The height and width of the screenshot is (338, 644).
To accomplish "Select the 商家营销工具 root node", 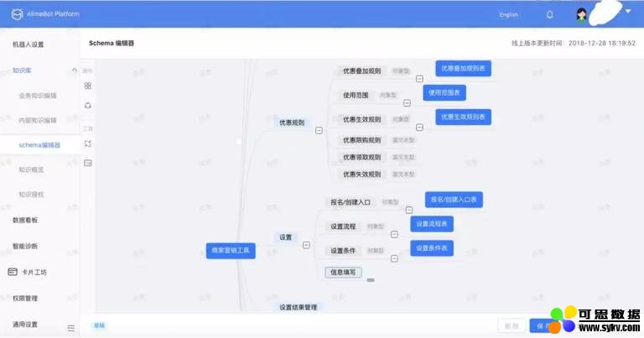I will (x=231, y=251).
